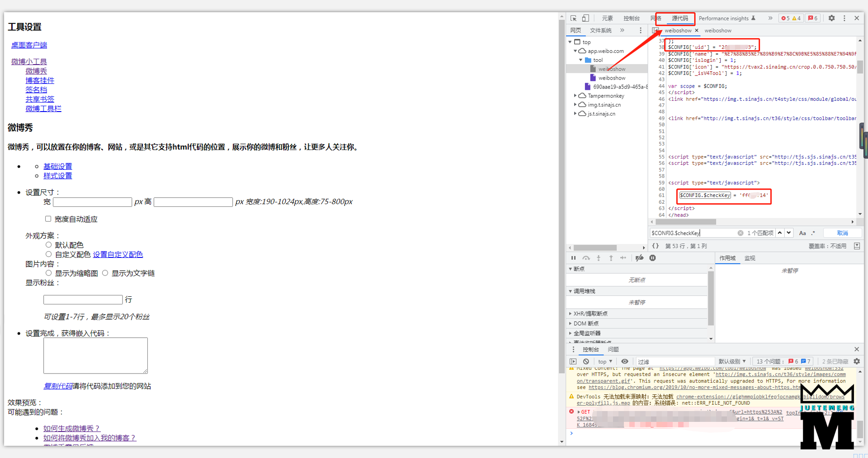
Task: Switch to the 控制台 panel tab at top
Action: [632, 18]
